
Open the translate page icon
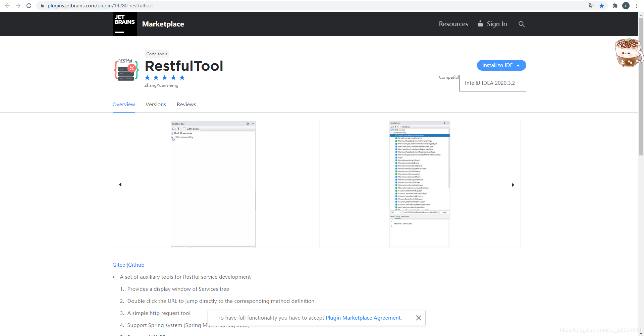(591, 6)
